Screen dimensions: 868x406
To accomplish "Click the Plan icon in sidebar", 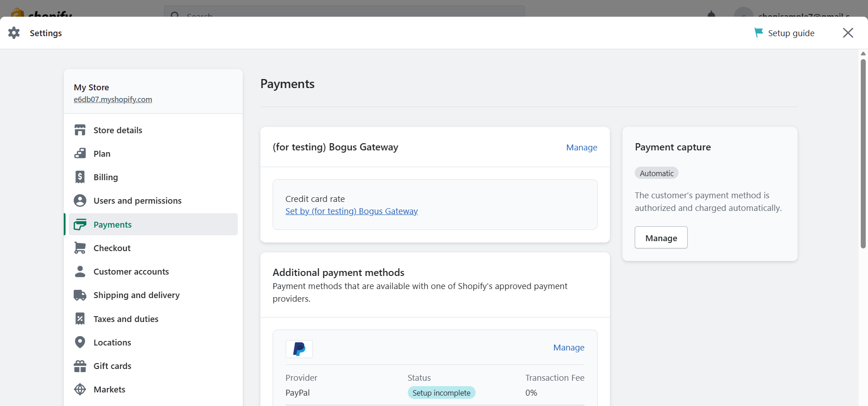I will 80,154.
